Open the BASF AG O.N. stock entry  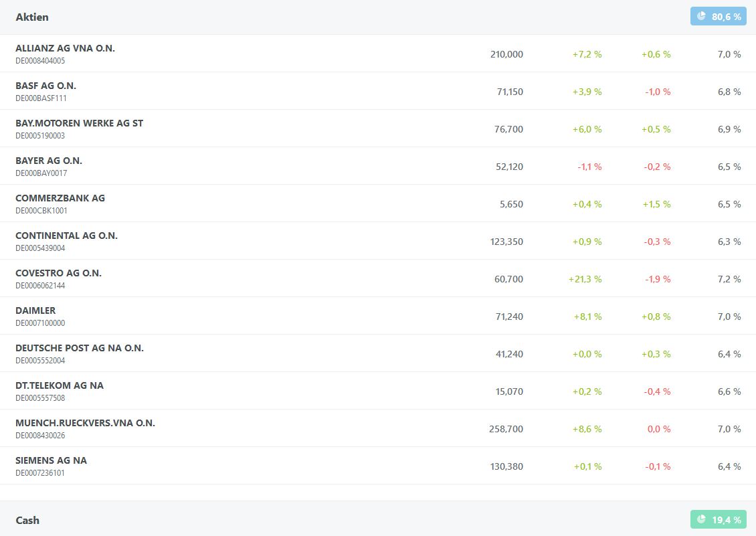click(x=45, y=86)
